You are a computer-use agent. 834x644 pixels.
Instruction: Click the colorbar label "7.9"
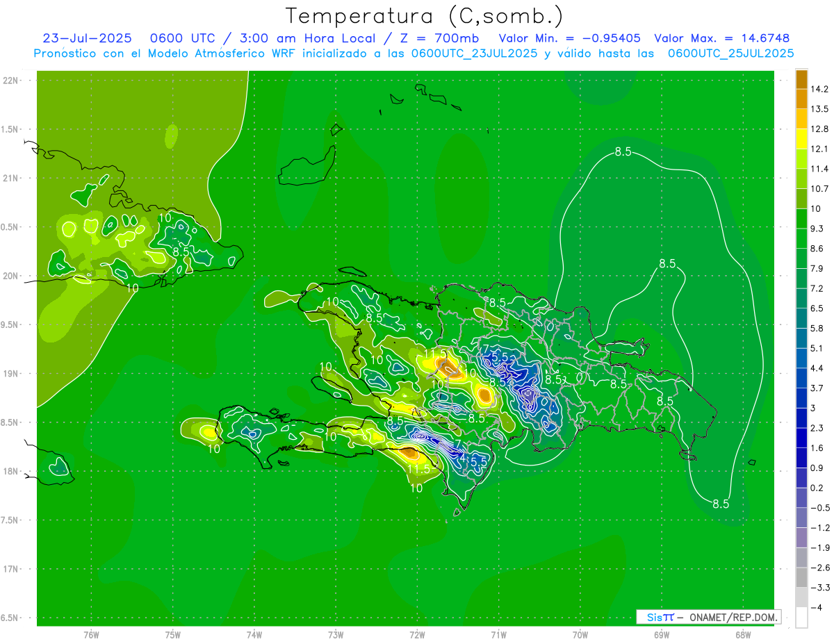point(817,268)
